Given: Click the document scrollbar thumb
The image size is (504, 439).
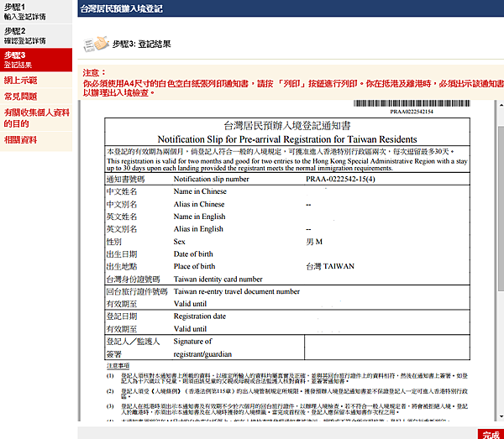Looking at the screenshot, I should (501, 209).
